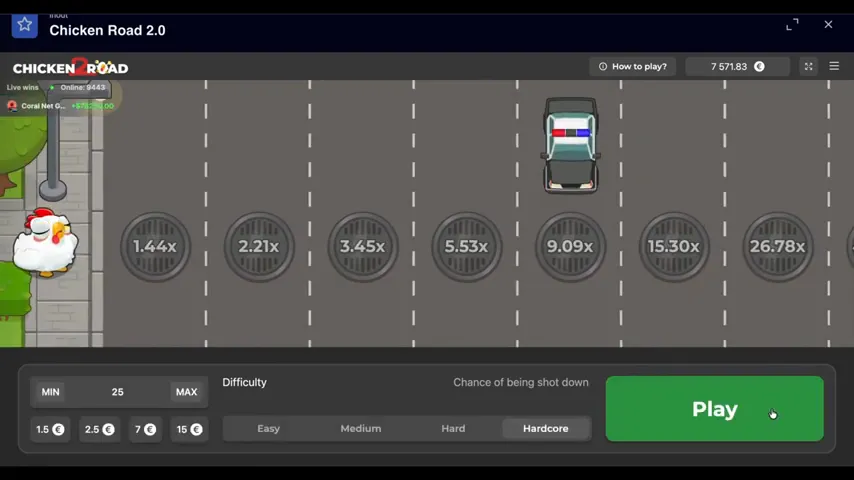Click the 15.30x manhole multiplier
This screenshot has width=854, height=480.
coord(674,246)
